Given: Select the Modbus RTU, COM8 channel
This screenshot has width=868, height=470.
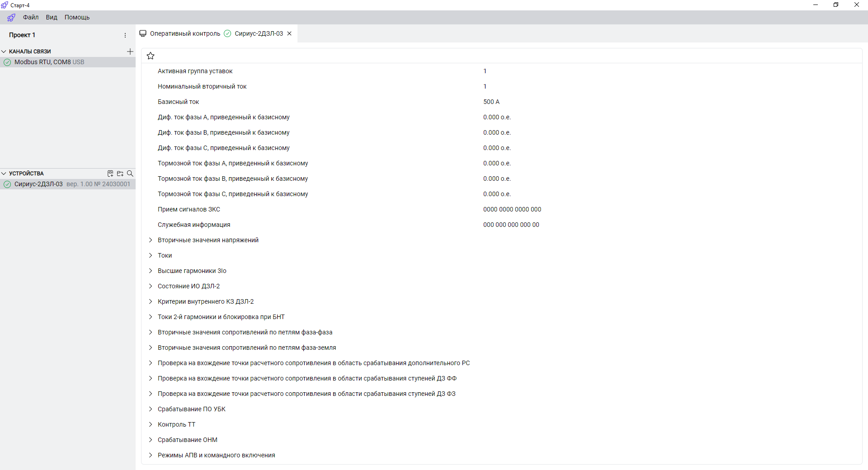Looking at the screenshot, I should (x=49, y=62).
